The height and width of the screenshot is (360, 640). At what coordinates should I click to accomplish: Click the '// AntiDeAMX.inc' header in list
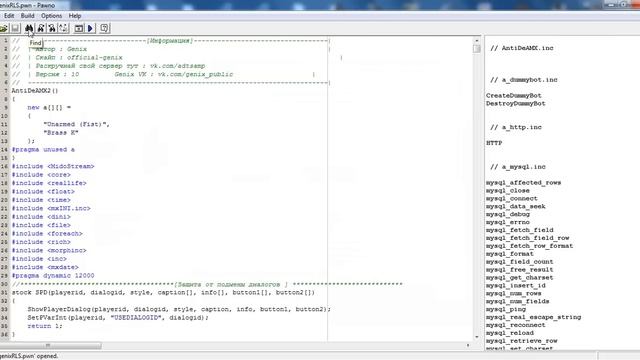coord(522,48)
